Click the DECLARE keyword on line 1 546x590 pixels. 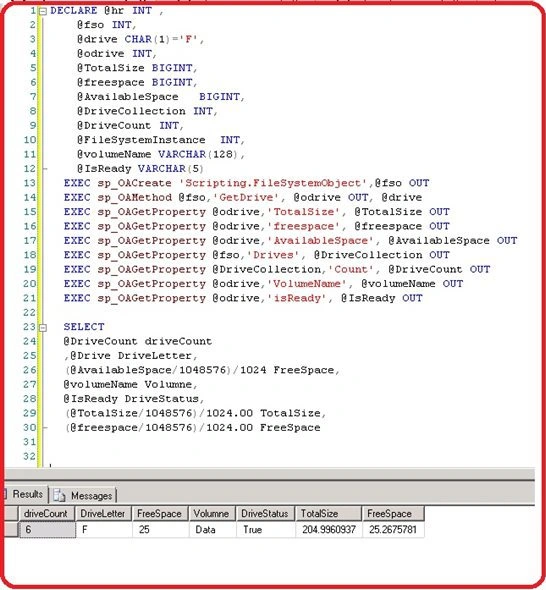[x=74, y=11]
